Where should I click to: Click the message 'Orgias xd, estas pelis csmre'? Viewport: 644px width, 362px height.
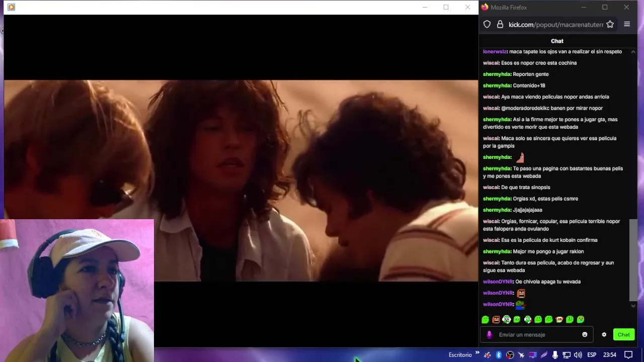545,199
